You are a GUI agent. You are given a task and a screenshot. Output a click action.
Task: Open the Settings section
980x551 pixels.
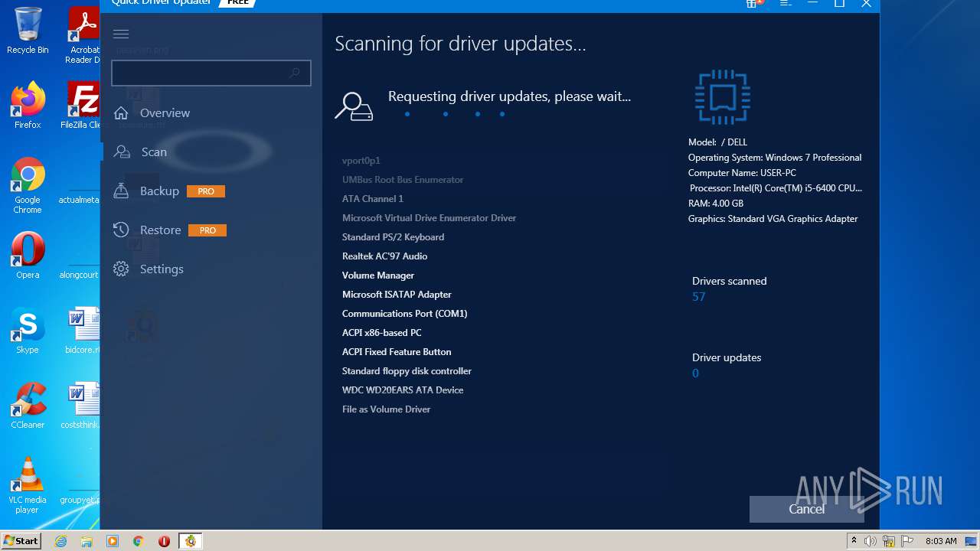coord(162,269)
